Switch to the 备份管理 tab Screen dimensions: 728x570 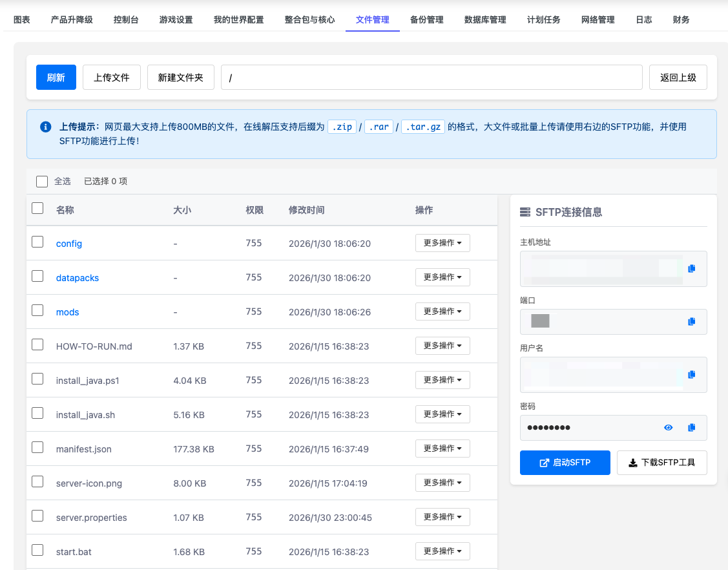point(426,19)
